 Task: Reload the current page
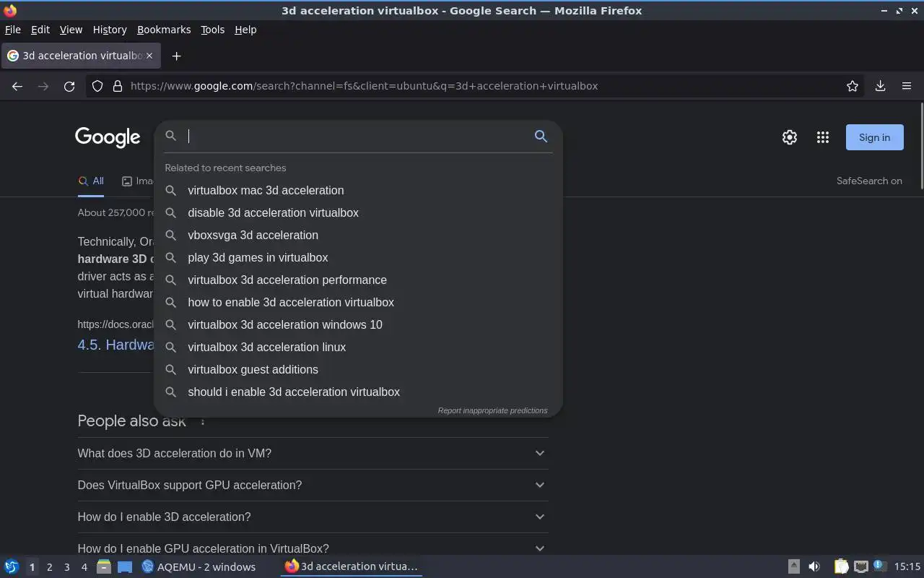tap(69, 86)
